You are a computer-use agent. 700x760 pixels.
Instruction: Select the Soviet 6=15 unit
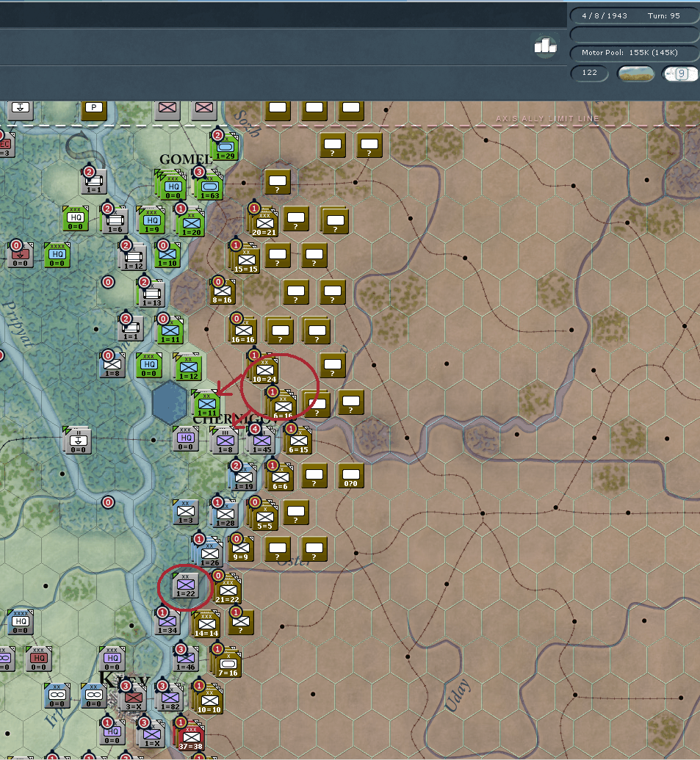299,441
